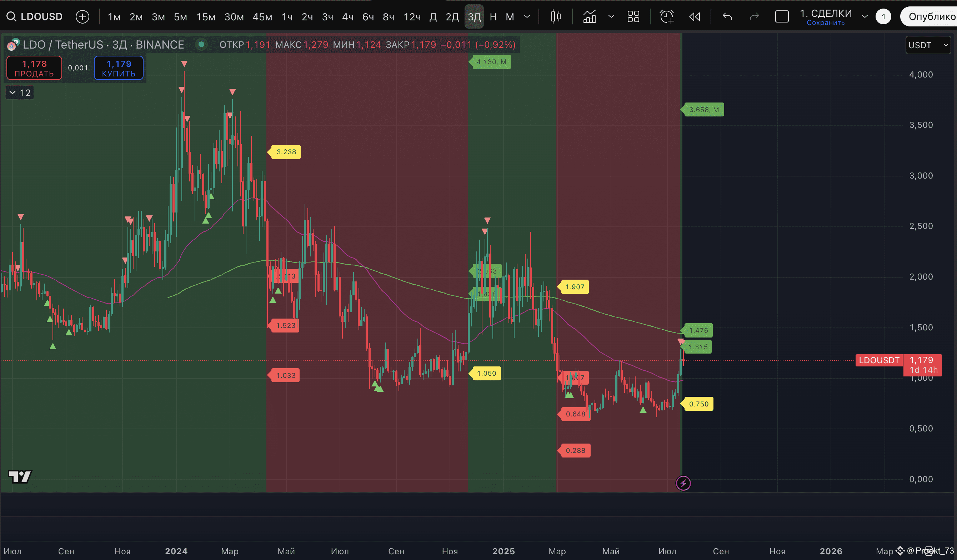957x560 pixels.
Task: Set chart interval to 2Д
Action: [452, 17]
